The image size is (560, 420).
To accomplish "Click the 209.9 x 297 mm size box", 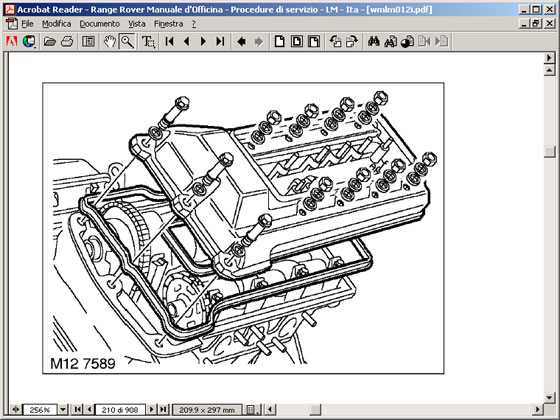I will (207, 410).
